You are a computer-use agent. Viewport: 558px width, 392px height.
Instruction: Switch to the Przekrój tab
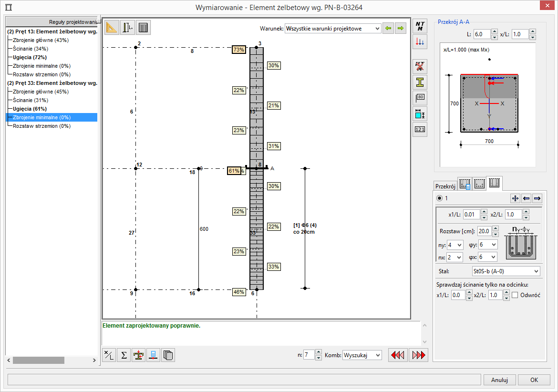(x=445, y=186)
